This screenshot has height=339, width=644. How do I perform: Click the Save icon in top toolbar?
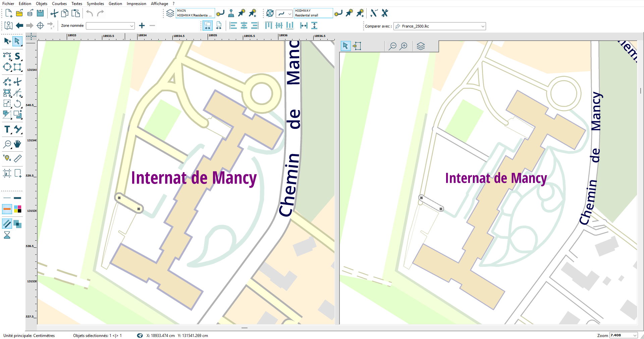pyautogui.click(x=40, y=13)
